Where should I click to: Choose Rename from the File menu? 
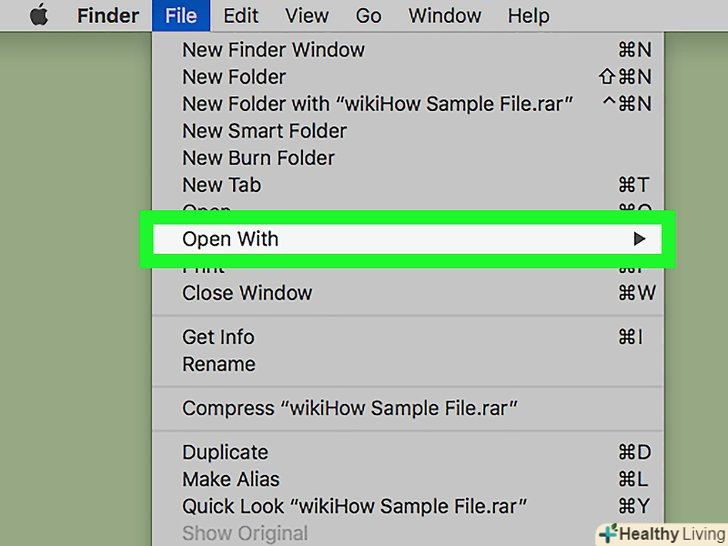pyautogui.click(x=218, y=364)
